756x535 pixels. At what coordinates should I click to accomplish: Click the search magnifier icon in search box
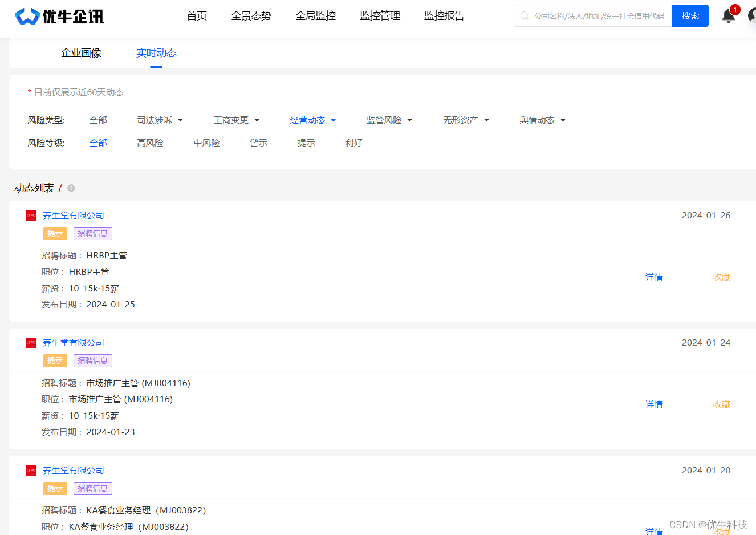pos(525,16)
